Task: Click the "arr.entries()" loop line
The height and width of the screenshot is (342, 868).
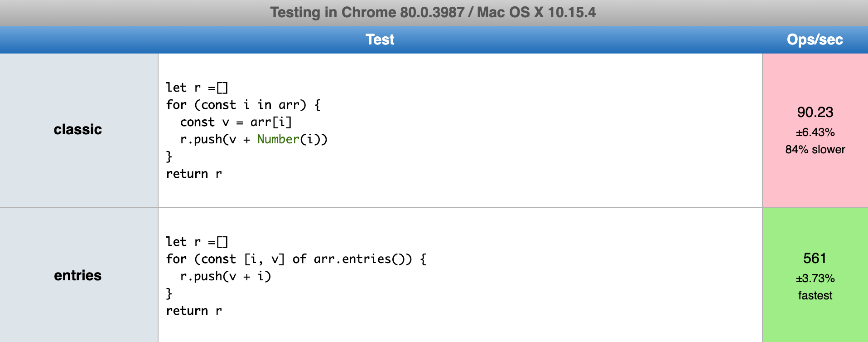Action: pos(296,259)
